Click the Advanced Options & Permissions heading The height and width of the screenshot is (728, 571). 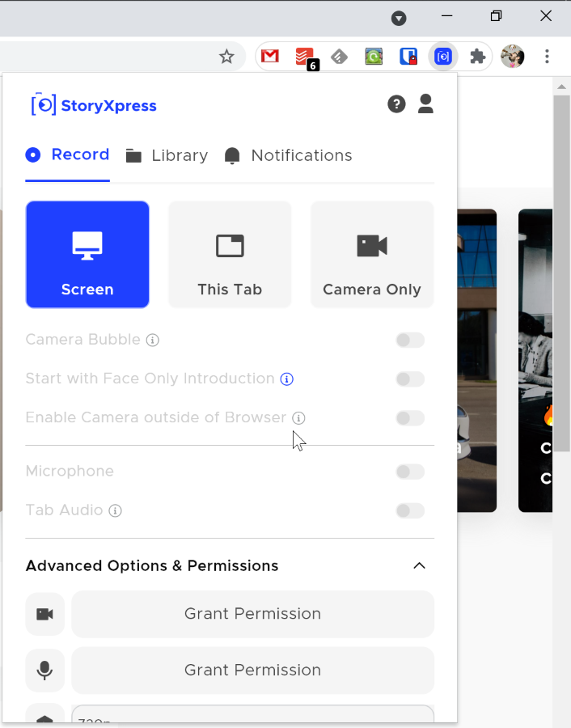click(152, 565)
